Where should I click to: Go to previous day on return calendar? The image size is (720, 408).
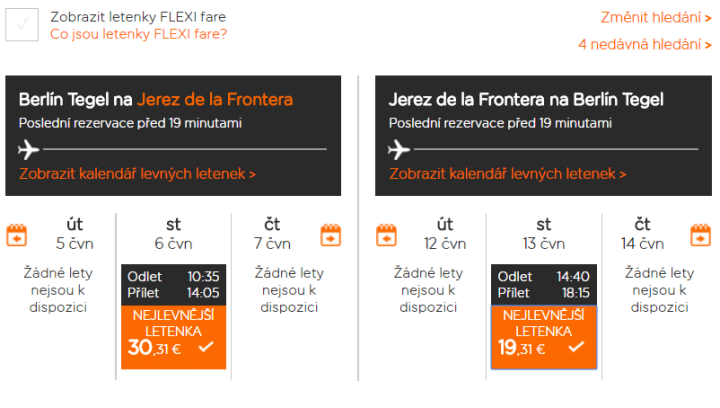(386, 235)
